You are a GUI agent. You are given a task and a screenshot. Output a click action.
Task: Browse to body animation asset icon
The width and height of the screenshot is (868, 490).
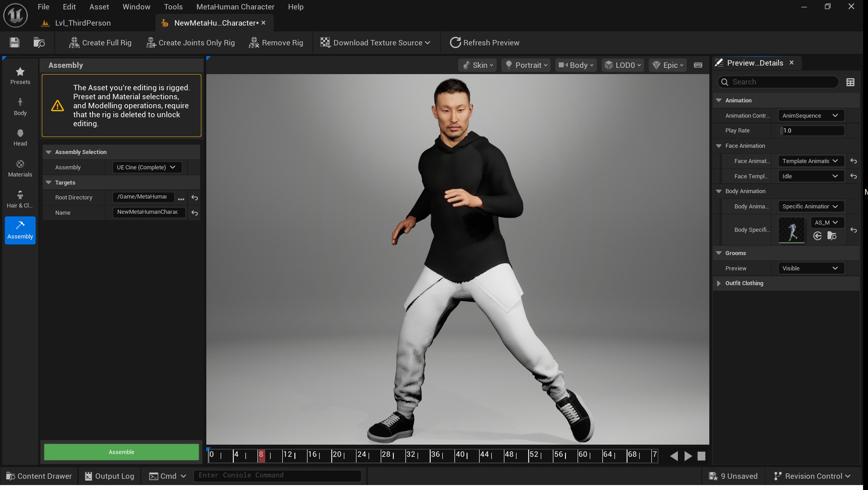832,236
